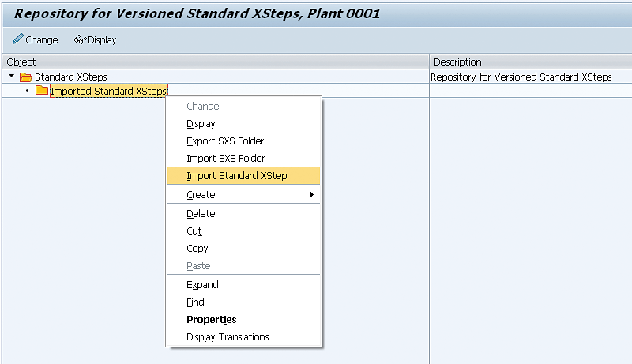Click the Imported Standard XSteps folder icon
Screen dimensions: 632x364
(42, 91)
